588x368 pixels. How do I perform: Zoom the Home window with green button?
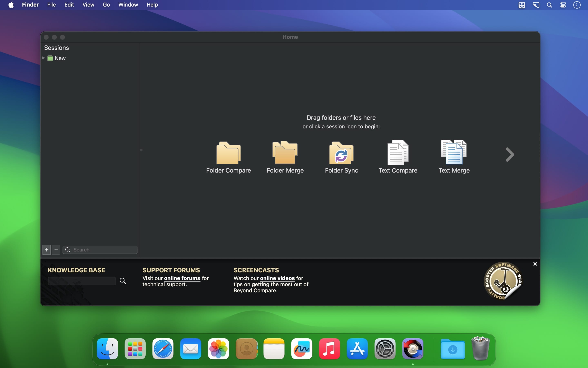(x=62, y=37)
